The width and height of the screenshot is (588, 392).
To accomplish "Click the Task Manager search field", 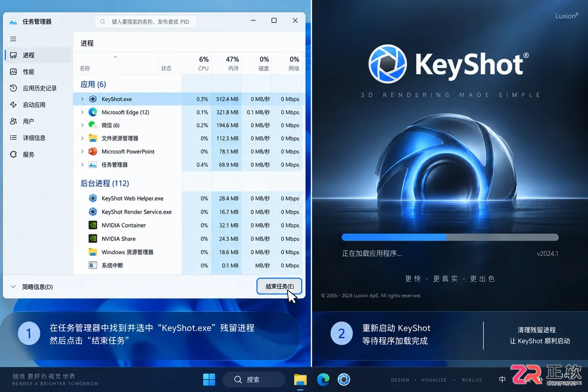I will click(146, 21).
